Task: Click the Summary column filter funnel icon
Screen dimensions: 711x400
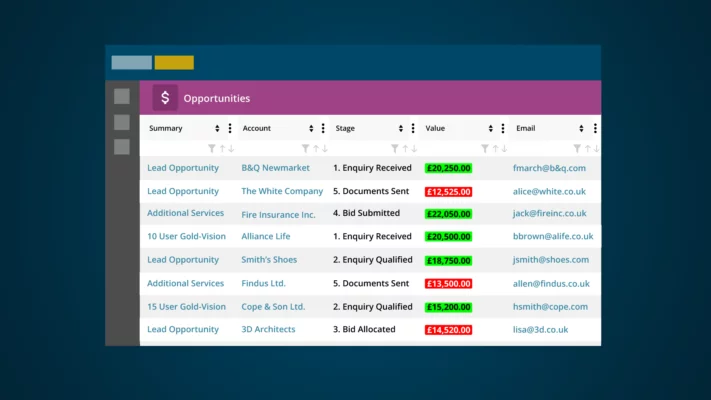Action: (x=212, y=148)
